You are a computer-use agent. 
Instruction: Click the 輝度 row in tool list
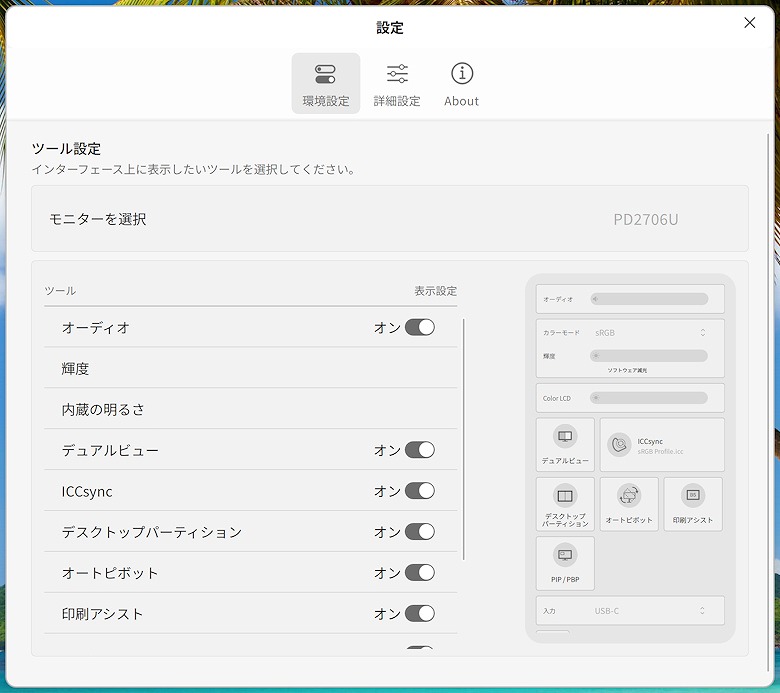point(250,368)
